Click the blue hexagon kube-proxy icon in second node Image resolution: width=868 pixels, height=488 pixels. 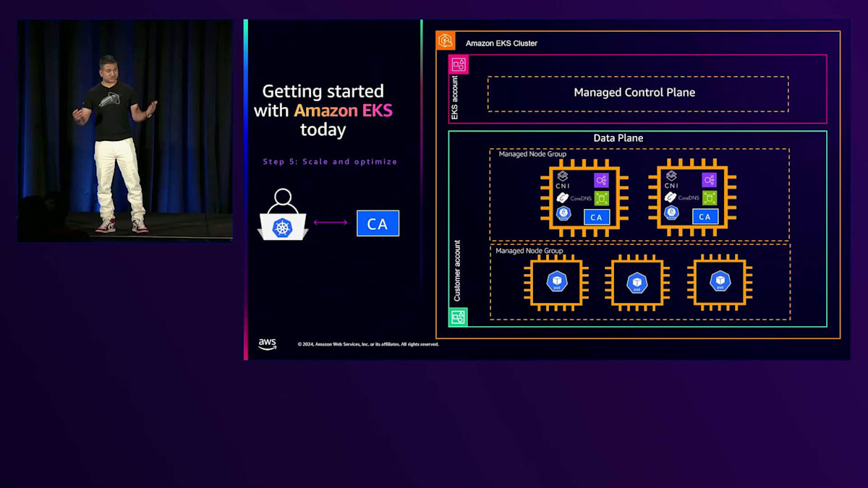tap(671, 213)
